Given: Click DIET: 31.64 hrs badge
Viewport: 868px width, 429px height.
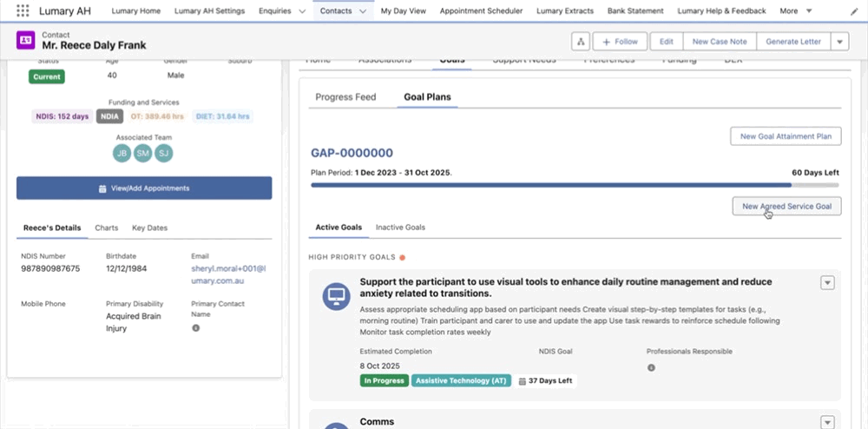Looking at the screenshot, I should (222, 116).
